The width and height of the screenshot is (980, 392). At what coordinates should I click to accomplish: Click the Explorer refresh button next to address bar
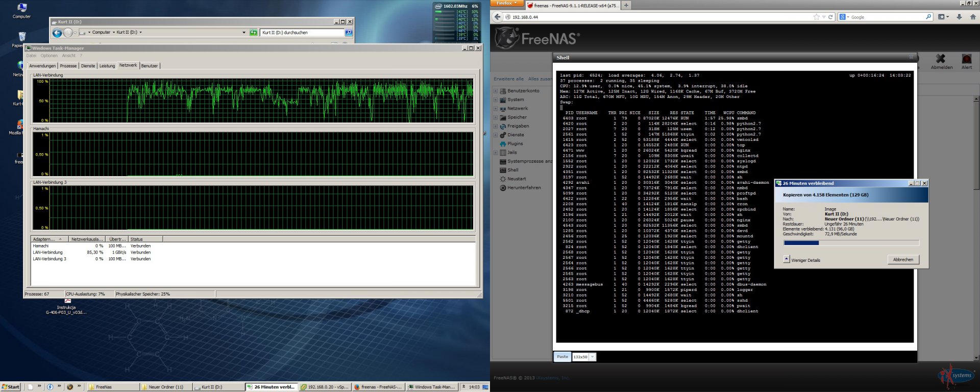pyautogui.click(x=253, y=32)
